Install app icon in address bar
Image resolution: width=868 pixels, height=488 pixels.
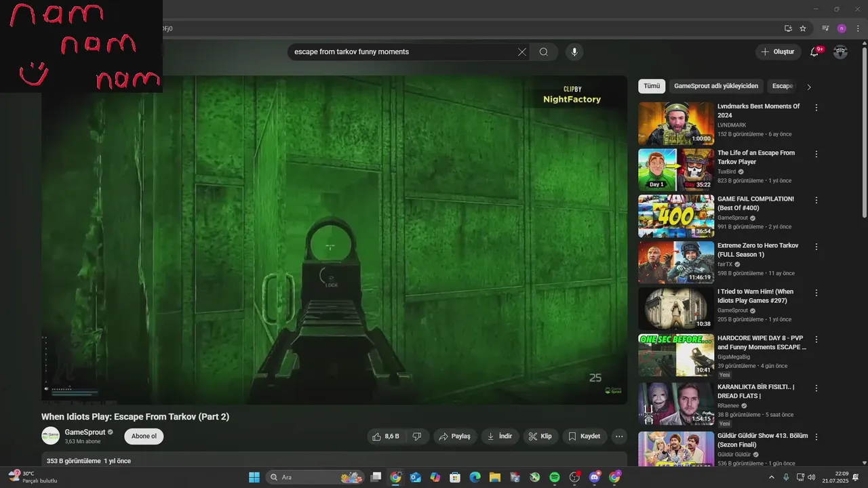click(788, 28)
